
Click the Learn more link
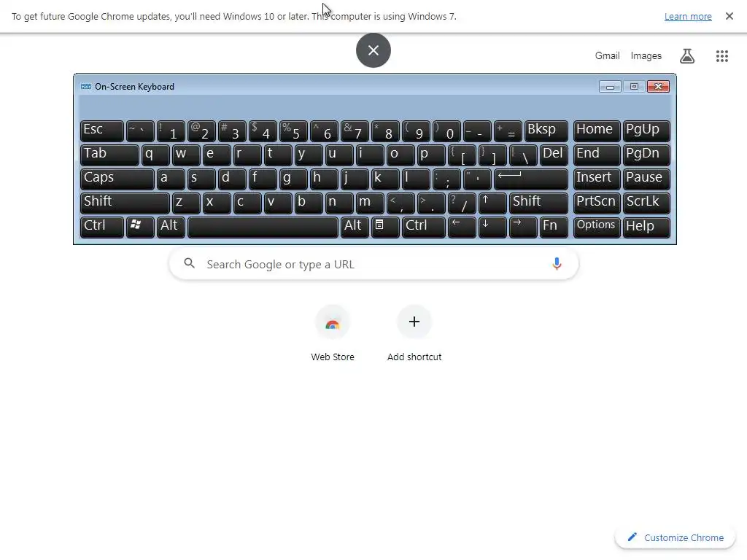click(687, 16)
